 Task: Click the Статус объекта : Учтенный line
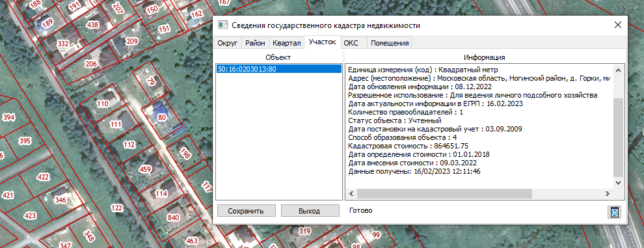[395, 120]
